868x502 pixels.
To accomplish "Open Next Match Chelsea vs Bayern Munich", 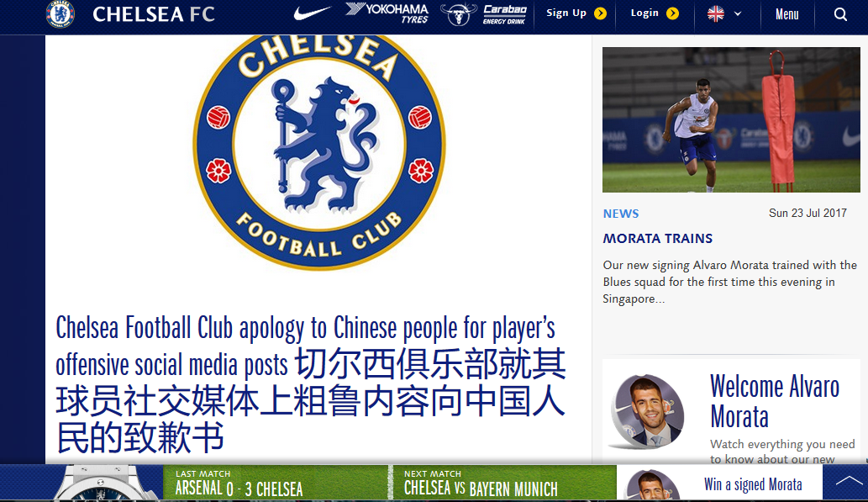I will tap(504, 483).
